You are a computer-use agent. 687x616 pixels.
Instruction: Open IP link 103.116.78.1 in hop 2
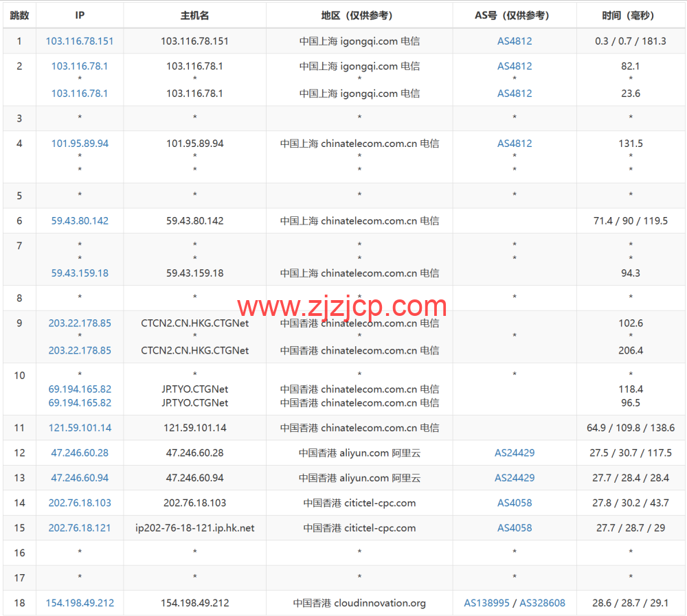point(79,66)
